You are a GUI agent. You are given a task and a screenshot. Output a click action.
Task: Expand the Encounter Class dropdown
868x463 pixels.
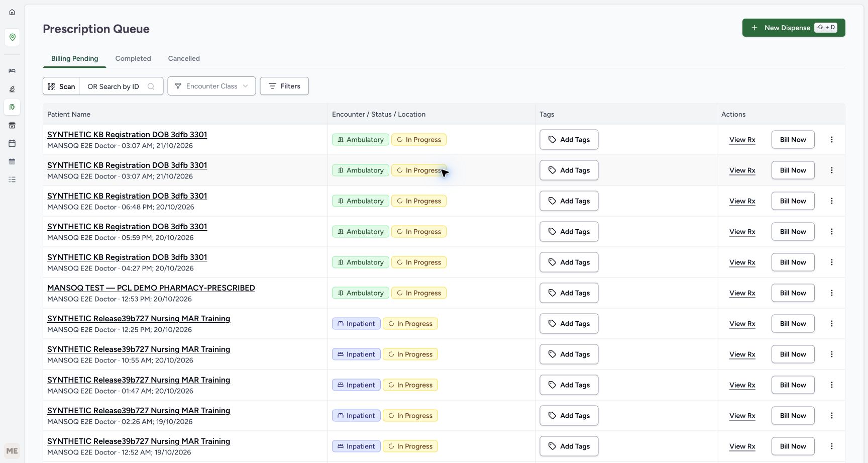point(211,86)
